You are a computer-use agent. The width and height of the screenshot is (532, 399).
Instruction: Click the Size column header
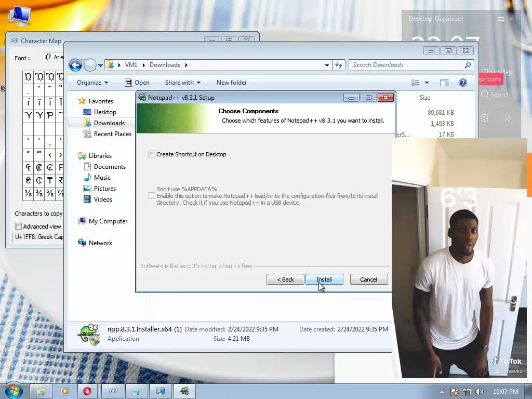pos(425,98)
